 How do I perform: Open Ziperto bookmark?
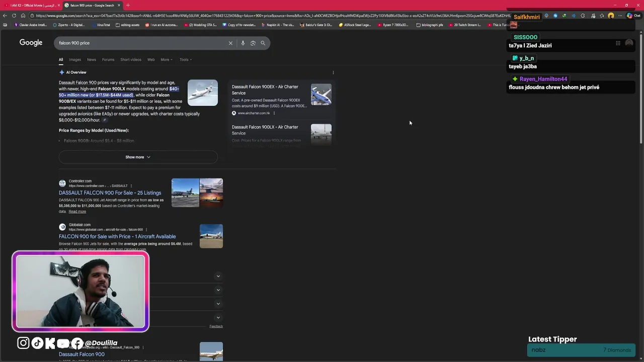point(68,25)
